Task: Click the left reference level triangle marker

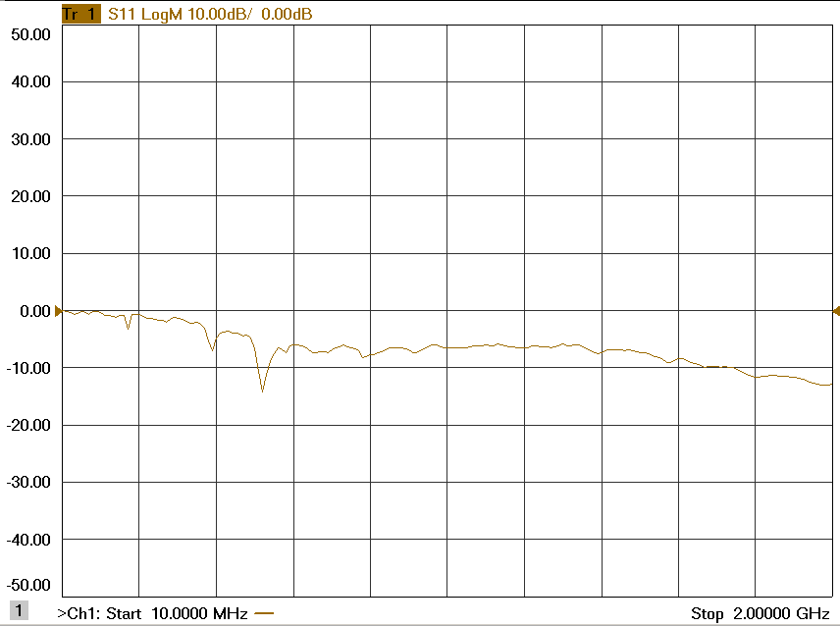Action: (x=58, y=311)
